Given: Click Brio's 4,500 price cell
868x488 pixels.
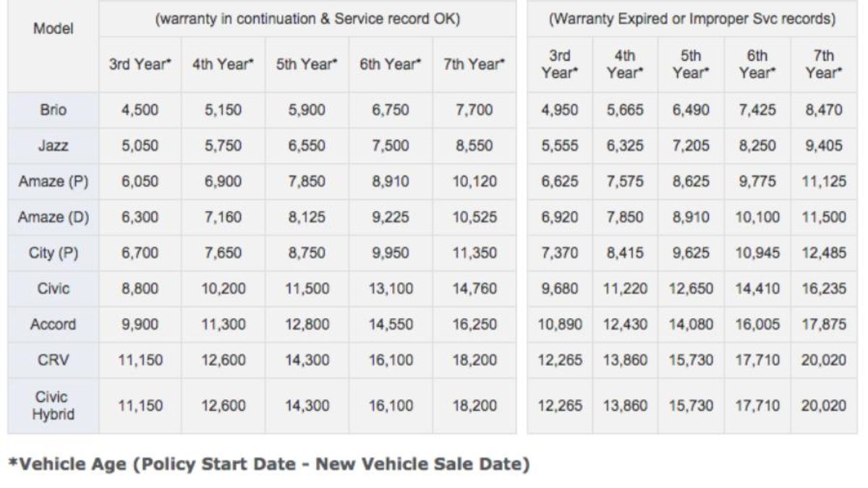Looking at the screenshot, I should tap(140, 111).
